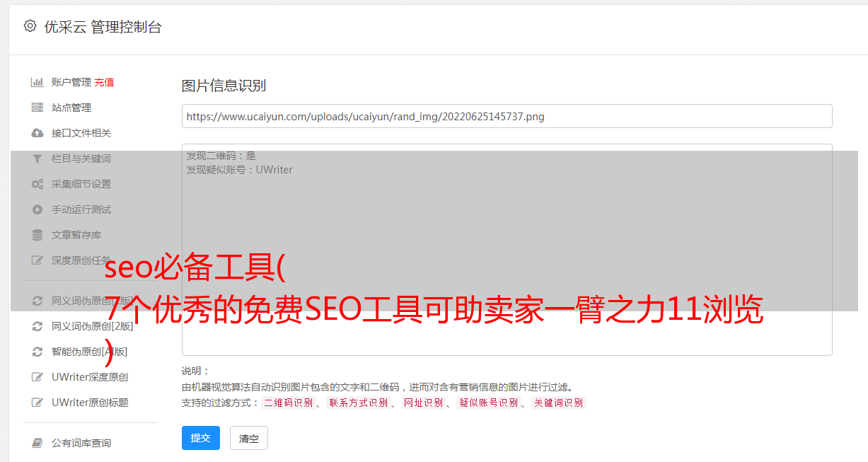Open 同义词伪原创[2版] in the sidebar
This screenshot has width=868, height=462.
click(x=92, y=326)
